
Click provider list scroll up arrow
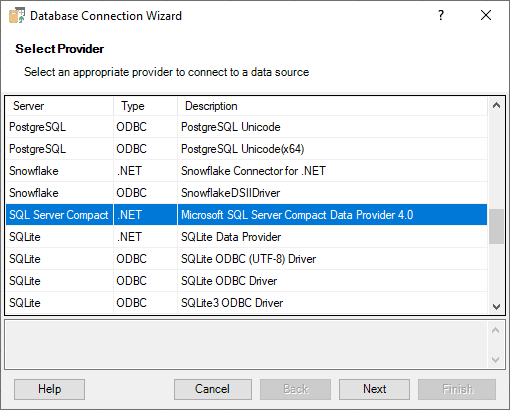496,106
